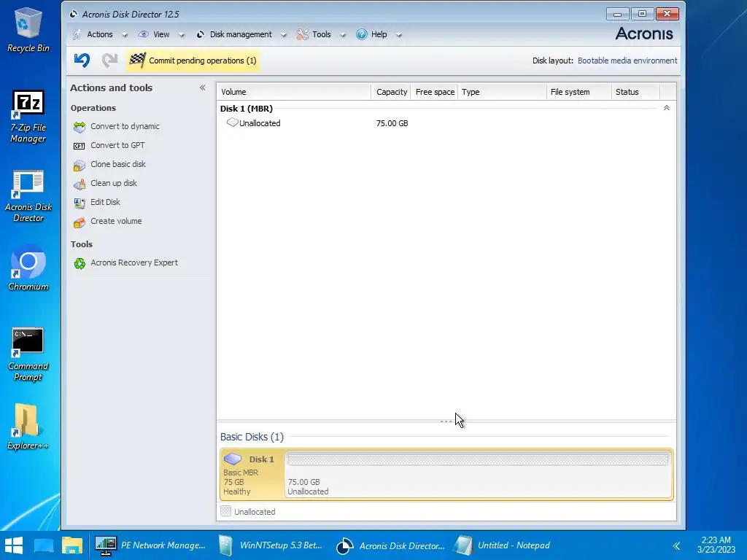Screen dimensions: 747x560
Task: Open the Actions menu
Action: coord(99,34)
